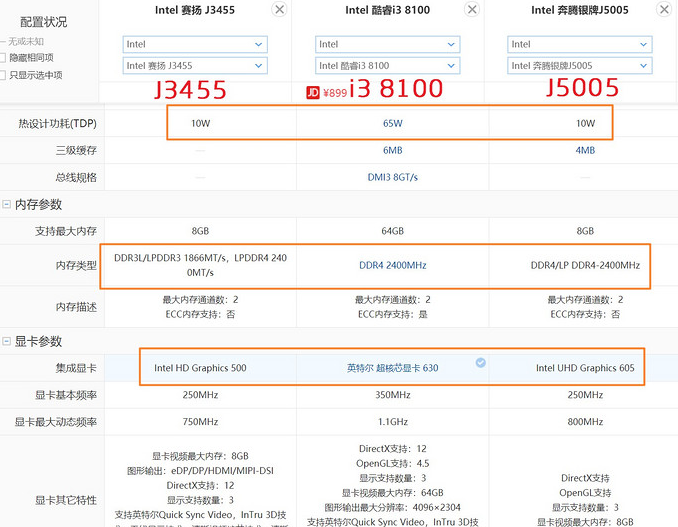Remove Intel 奔腾银牌J5005 column
This screenshot has width=678, height=527.
pyautogui.click(x=664, y=9)
